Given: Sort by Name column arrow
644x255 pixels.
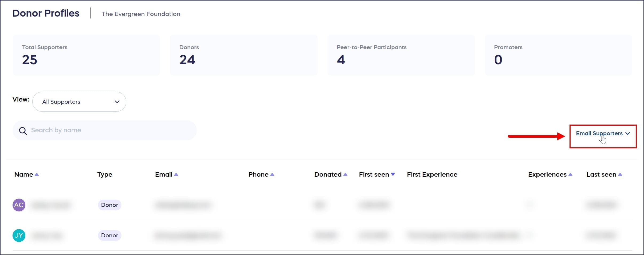Looking at the screenshot, I should coord(37,174).
